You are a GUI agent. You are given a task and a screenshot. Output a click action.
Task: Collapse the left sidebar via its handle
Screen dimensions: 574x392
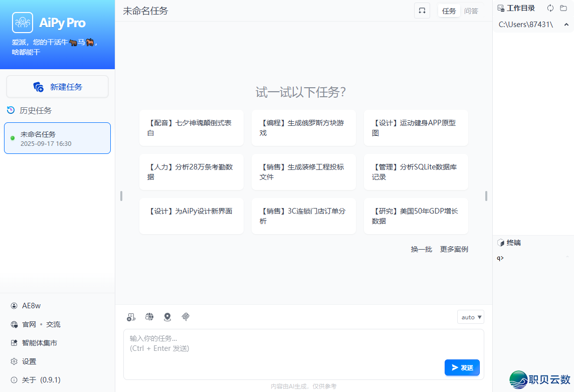click(121, 196)
